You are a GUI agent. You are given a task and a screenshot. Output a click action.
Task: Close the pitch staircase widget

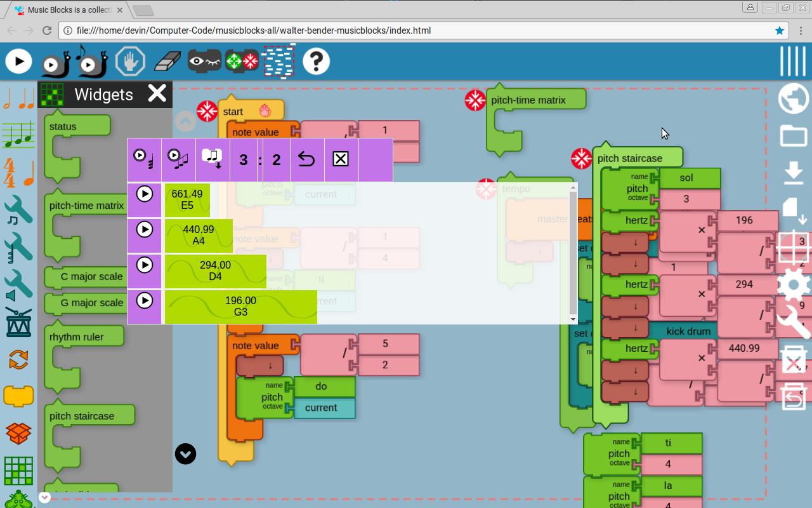pyautogui.click(x=341, y=159)
